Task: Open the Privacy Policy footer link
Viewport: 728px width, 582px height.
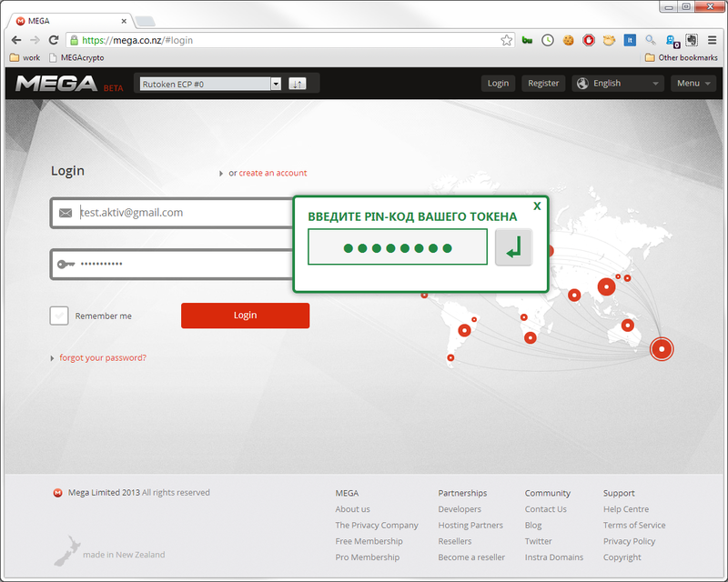Action: 629,541
